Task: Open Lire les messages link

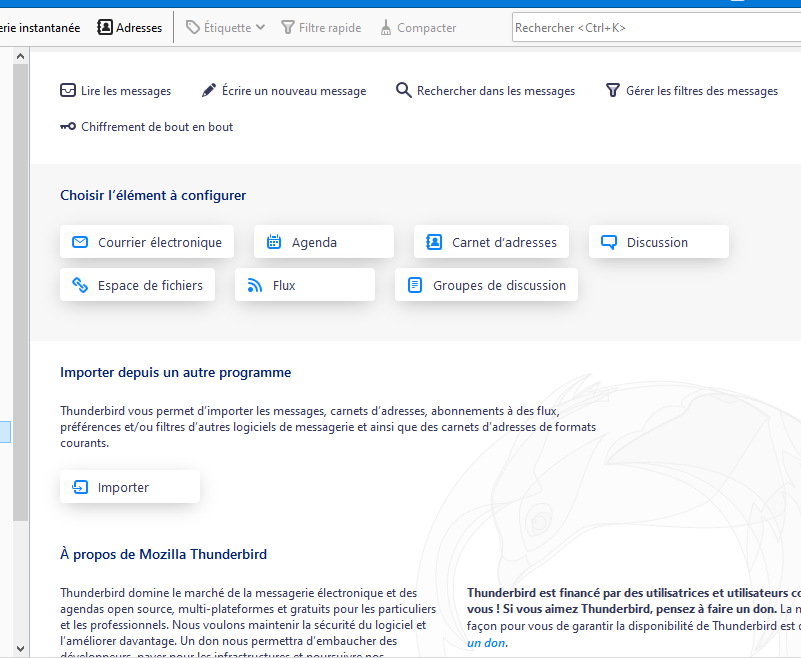Action: coord(126,91)
